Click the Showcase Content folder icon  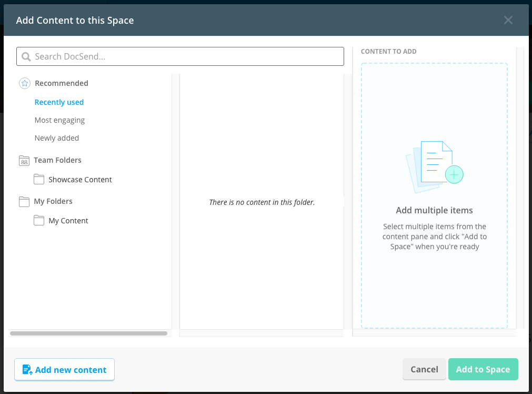coord(39,179)
